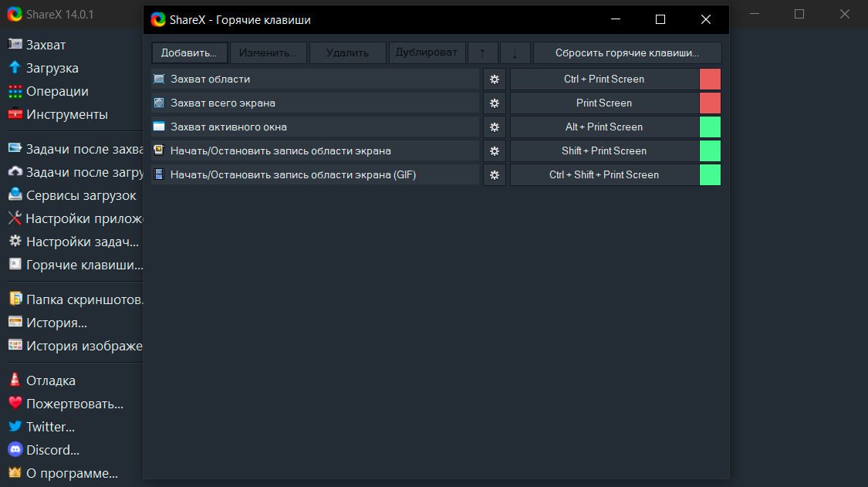Edit the Ctrl + Print Screen hotkey button
Viewport: 868px width, 487px height.
pyautogui.click(x=604, y=79)
